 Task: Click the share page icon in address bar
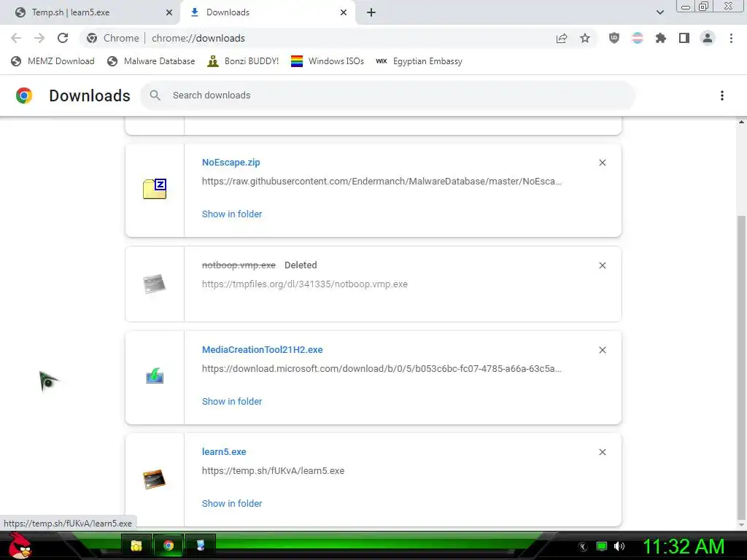tap(562, 38)
